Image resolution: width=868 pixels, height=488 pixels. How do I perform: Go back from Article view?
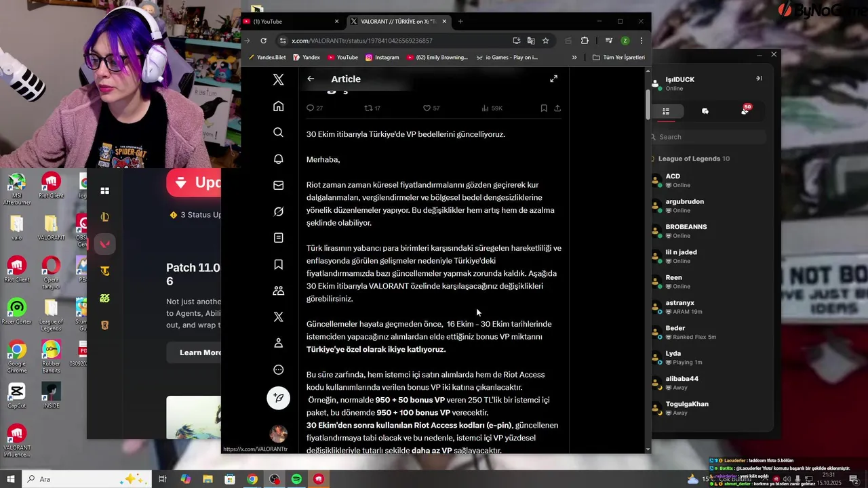pos(311,79)
